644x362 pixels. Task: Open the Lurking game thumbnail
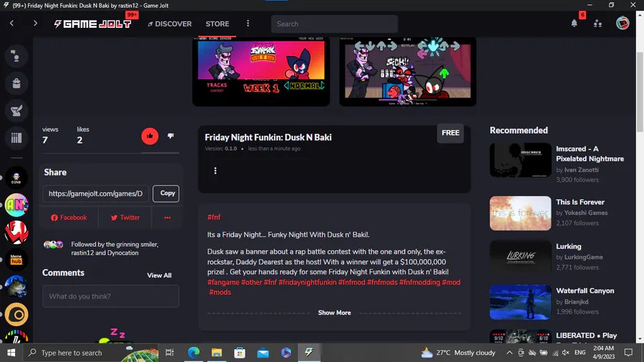click(x=520, y=258)
